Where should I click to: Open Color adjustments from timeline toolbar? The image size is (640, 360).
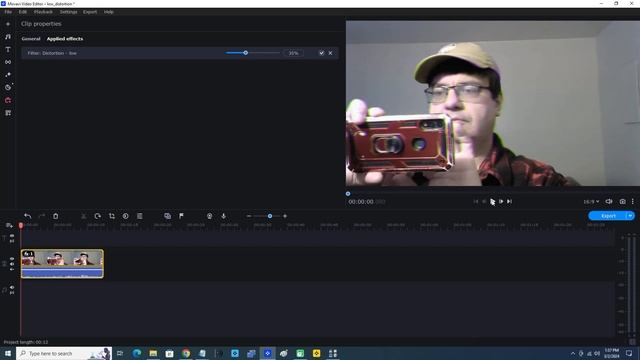126,216
